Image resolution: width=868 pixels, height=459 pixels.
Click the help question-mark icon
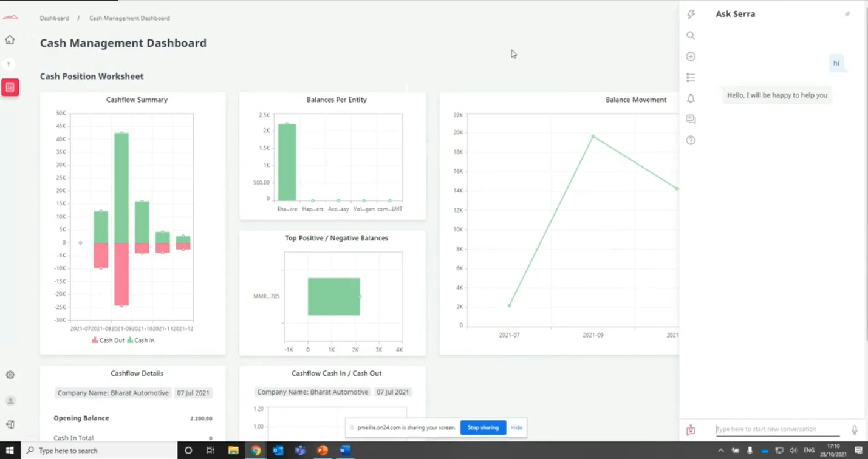click(x=691, y=140)
